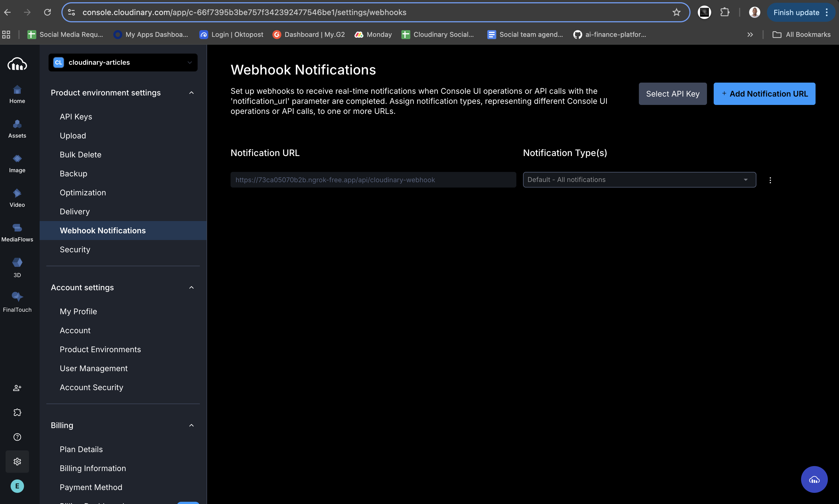Collapse the Account settings section
839x504 pixels.
pos(191,287)
